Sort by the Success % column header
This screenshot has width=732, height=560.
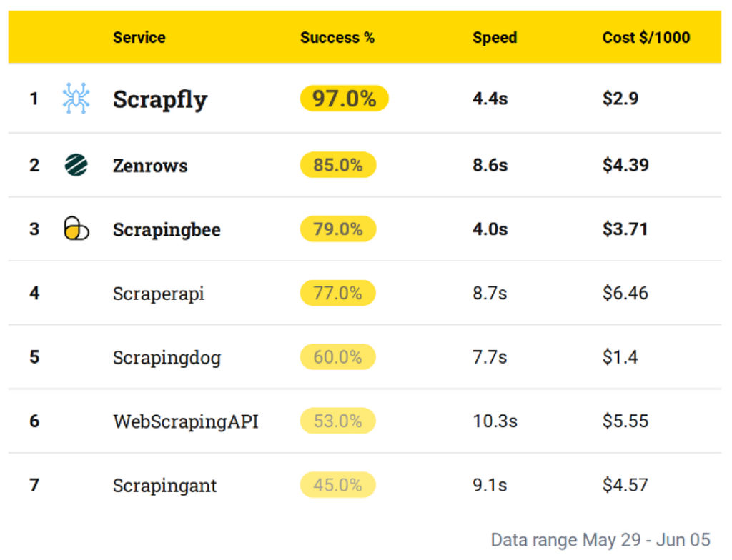[337, 38]
